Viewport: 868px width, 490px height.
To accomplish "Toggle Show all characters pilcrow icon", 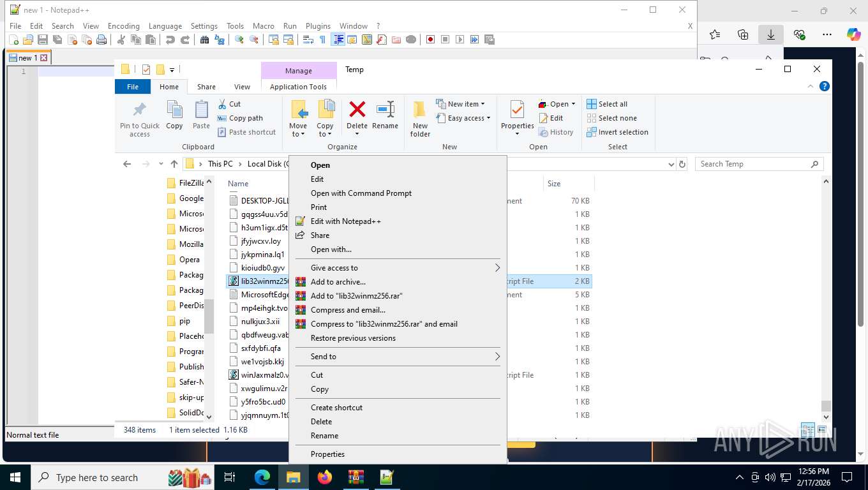I will [x=322, y=40].
